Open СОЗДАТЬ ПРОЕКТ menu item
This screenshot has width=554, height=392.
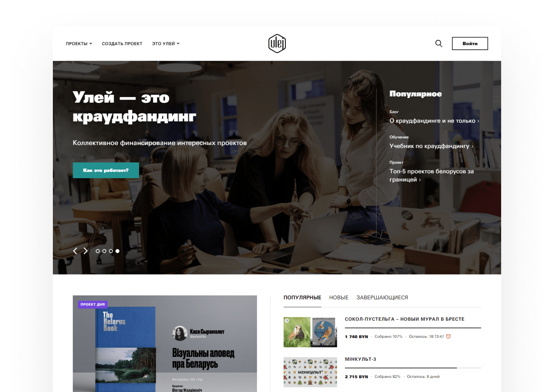point(122,43)
